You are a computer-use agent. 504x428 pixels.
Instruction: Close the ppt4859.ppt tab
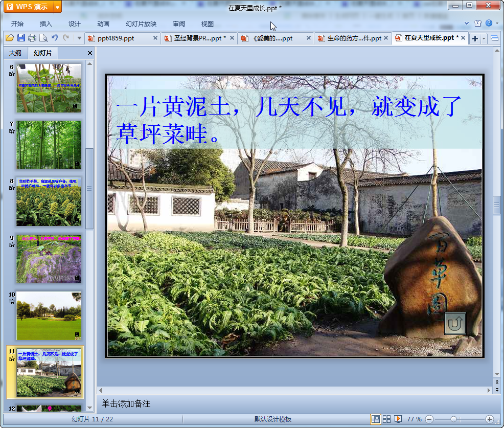pyautogui.click(x=155, y=38)
